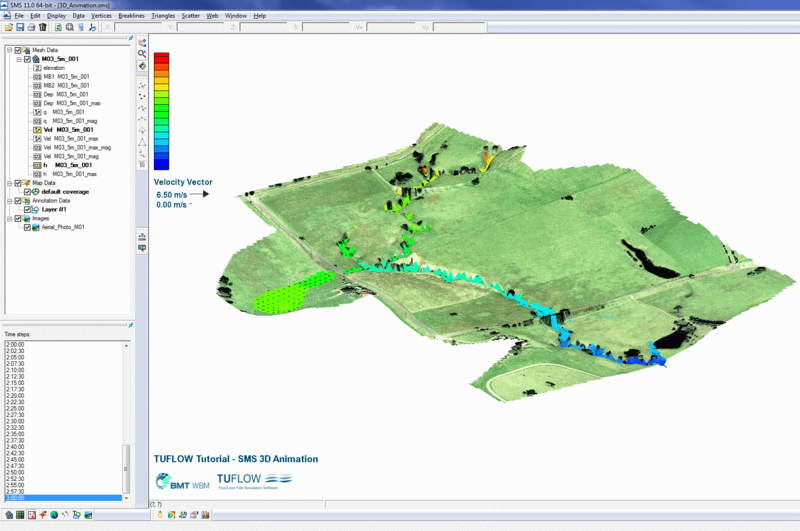Select the elevation dataset
The image size is (800, 531).
pyautogui.click(x=54, y=68)
